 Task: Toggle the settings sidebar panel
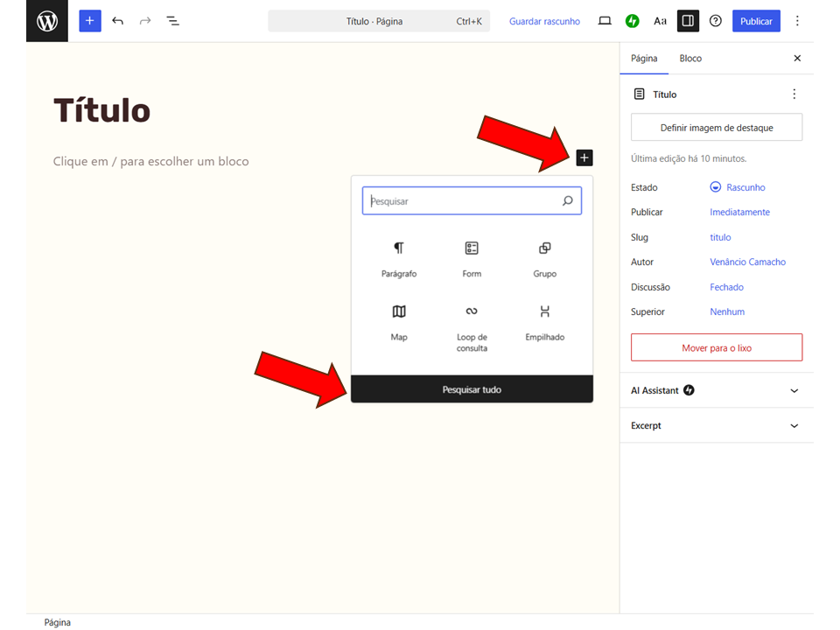tap(688, 21)
